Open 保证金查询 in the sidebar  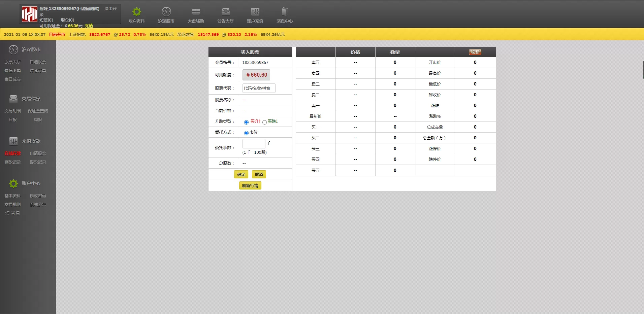coord(38,111)
